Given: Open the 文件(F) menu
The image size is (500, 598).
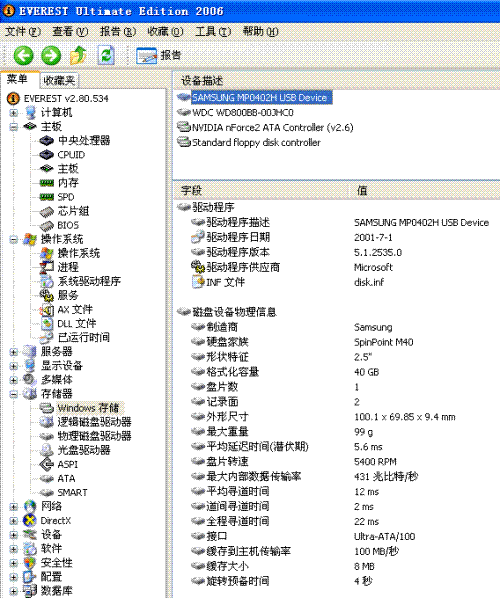Looking at the screenshot, I should coord(23,31).
